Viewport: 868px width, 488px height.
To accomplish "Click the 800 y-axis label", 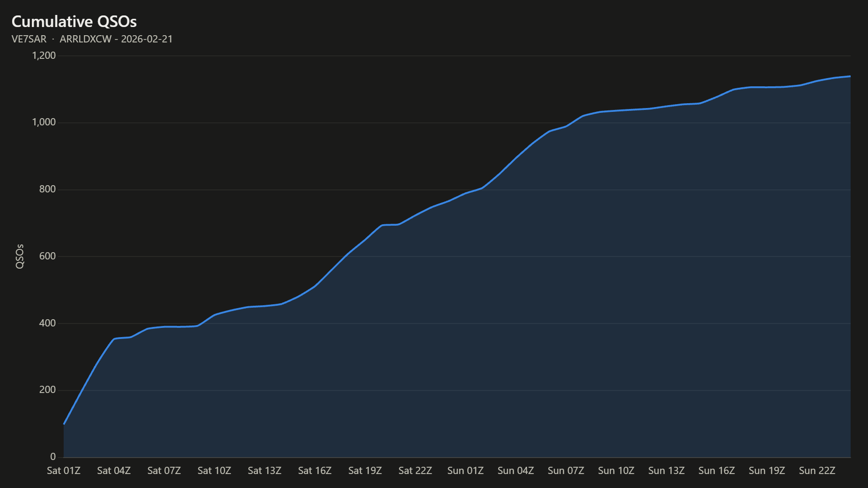I will (47, 190).
